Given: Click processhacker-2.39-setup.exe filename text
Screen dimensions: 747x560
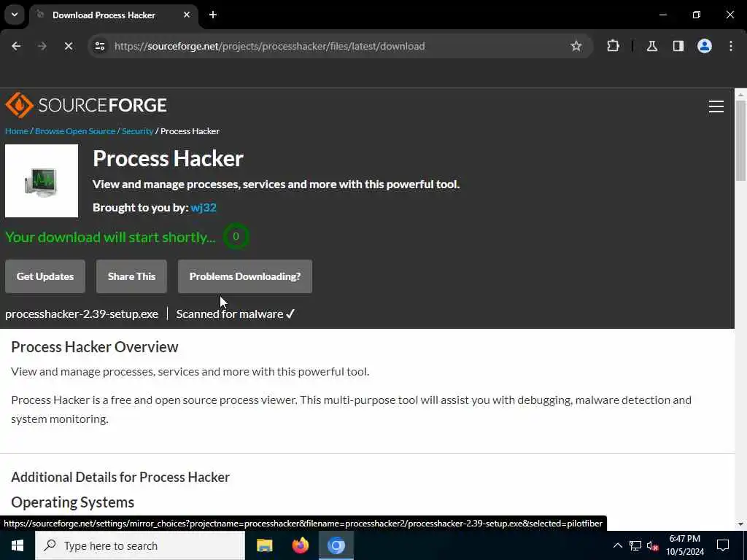Looking at the screenshot, I should [x=82, y=314].
